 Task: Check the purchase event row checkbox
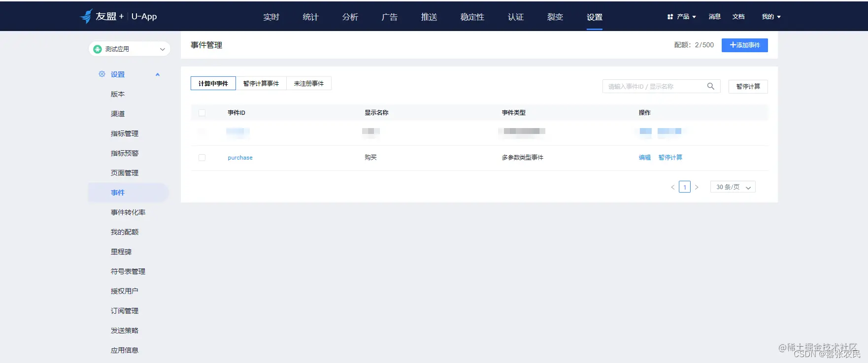[x=202, y=158]
